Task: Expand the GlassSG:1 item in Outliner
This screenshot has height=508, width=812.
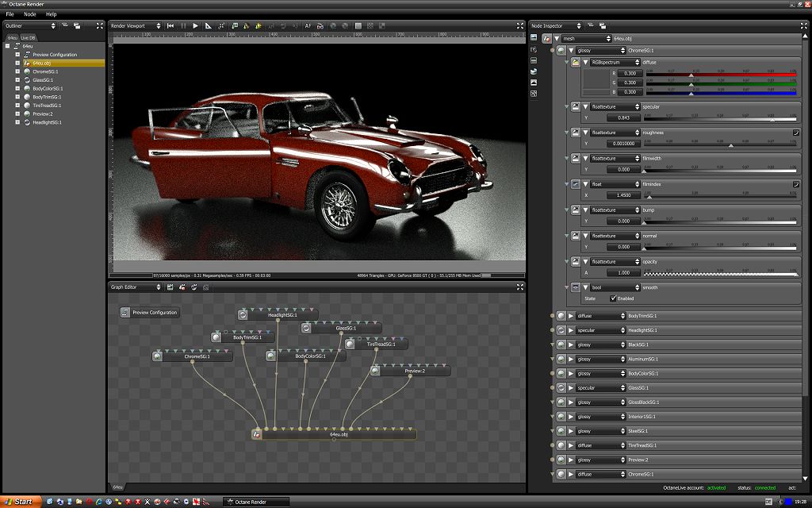Action: point(17,80)
